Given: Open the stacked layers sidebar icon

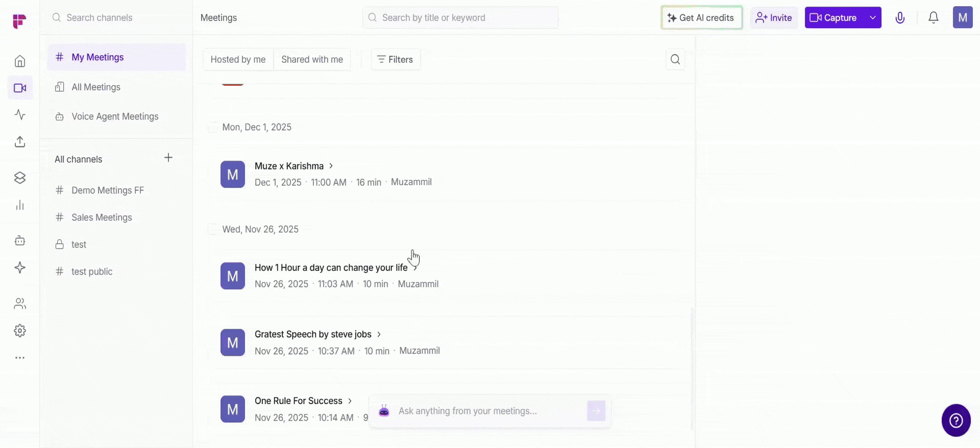Looking at the screenshot, I should (20, 178).
